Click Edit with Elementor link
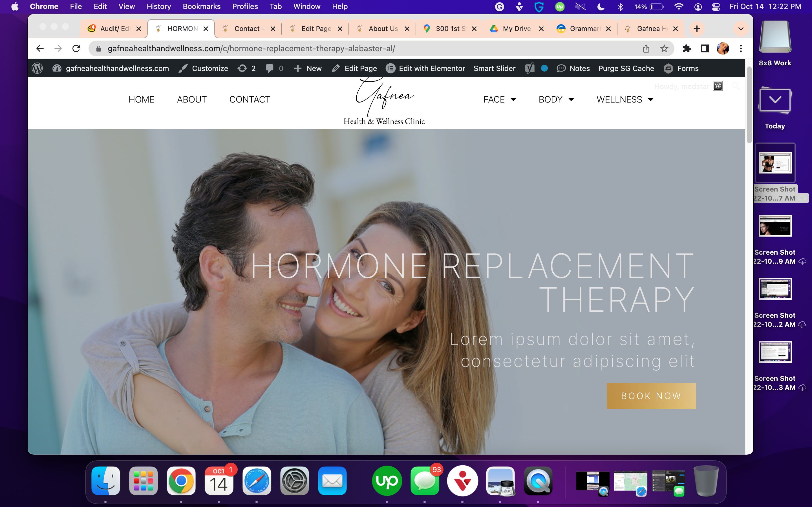The width and height of the screenshot is (812, 507). (425, 68)
